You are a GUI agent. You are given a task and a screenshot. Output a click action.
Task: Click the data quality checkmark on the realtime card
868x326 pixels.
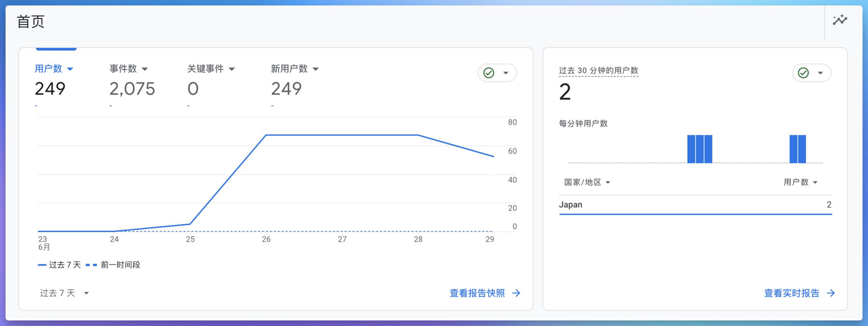[803, 72]
